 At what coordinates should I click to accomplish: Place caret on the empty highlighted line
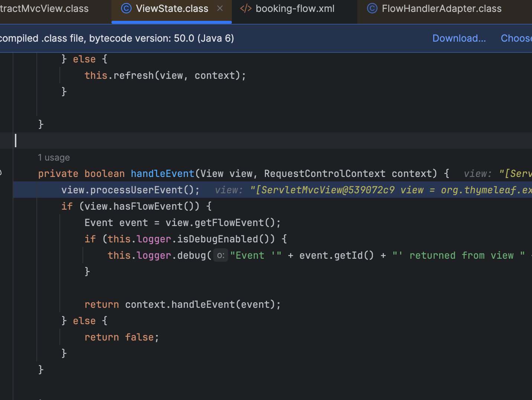273,141
